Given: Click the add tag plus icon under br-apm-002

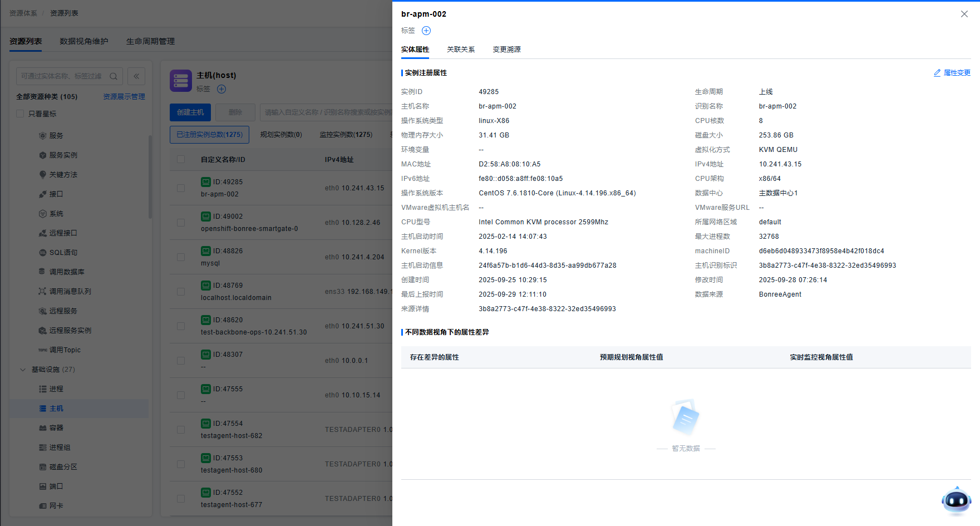Looking at the screenshot, I should click(x=426, y=31).
